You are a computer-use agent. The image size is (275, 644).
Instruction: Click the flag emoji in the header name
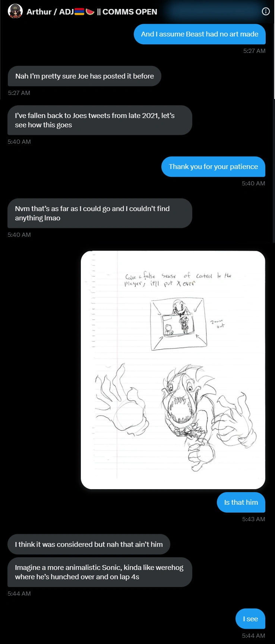pos(79,12)
